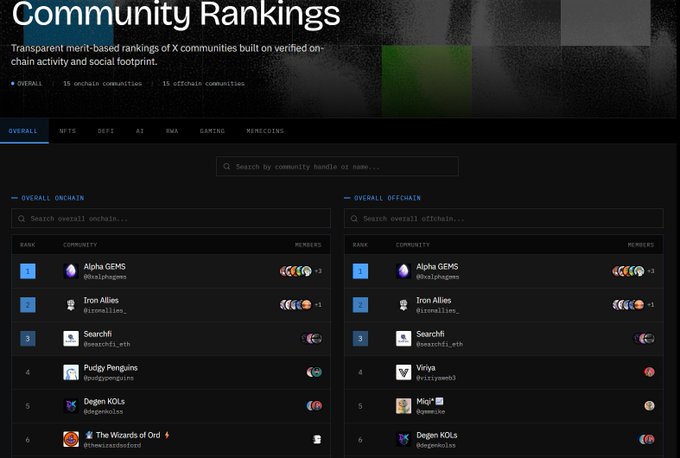The width and height of the screenshot is (680, 458).
Task: Click the OVERALL indicator under the description
Action: [x=26, y=83]
